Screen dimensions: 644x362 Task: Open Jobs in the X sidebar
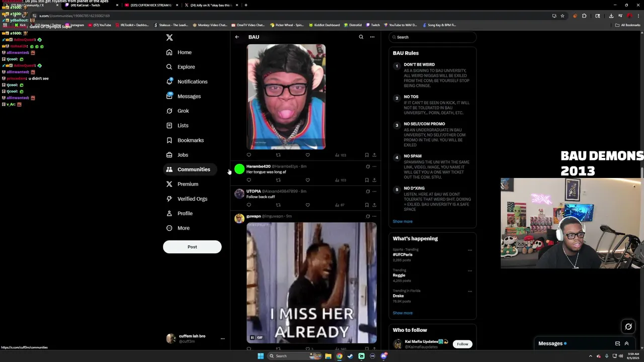pos(177,155)
